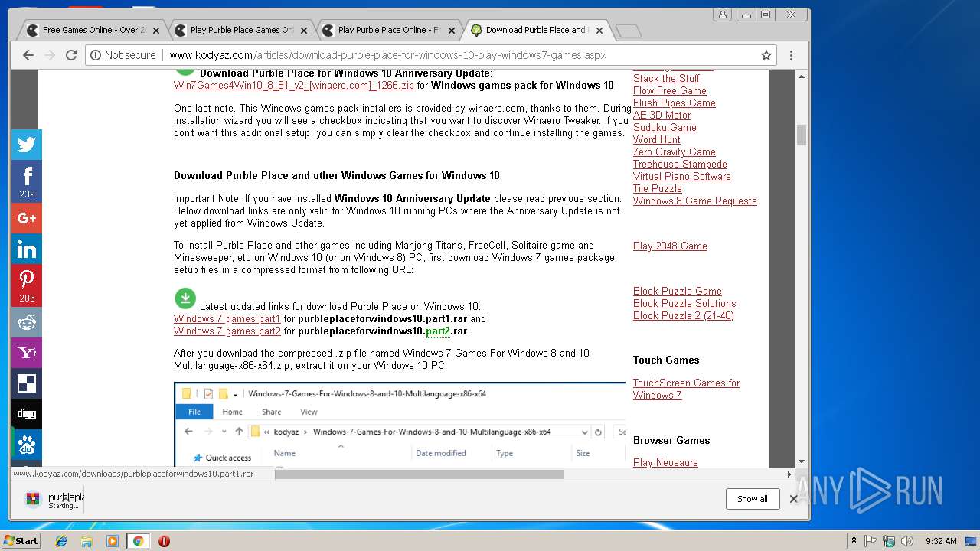Share on Digg sidebar icon
Viewport: 980px width, 551px height.
click(x=27, y=414)
